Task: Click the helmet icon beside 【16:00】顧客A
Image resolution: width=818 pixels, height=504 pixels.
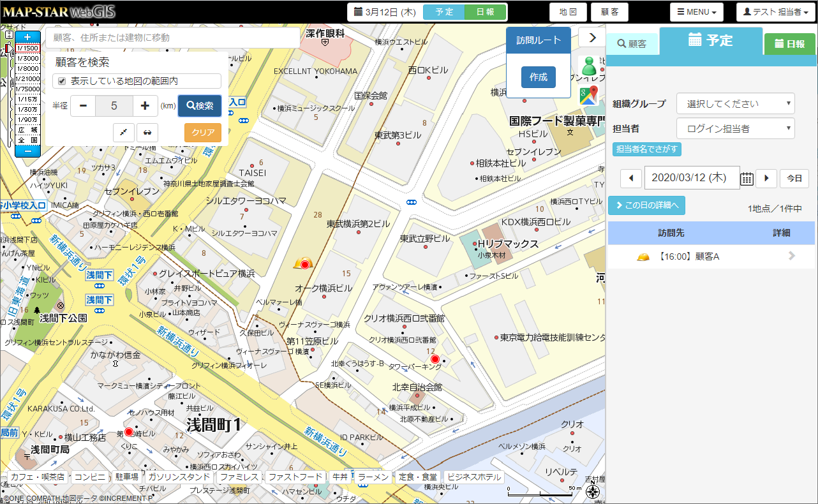Action: pyautogui.click(x=643, y=257)
